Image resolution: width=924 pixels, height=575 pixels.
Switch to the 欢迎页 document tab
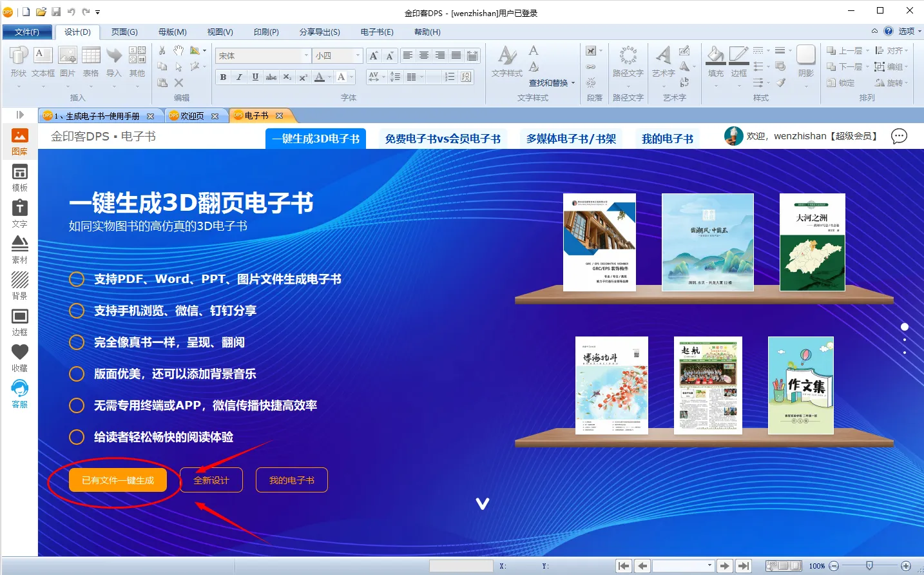[192, 116]
